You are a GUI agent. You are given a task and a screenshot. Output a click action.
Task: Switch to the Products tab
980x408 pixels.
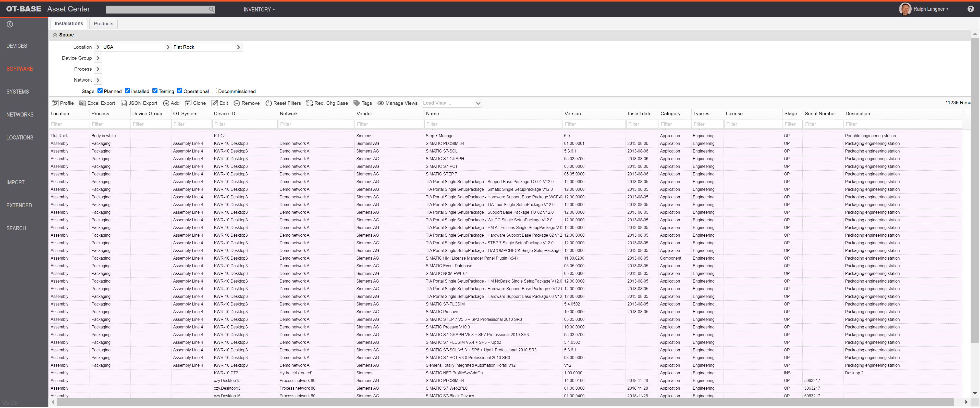[103, 23]
